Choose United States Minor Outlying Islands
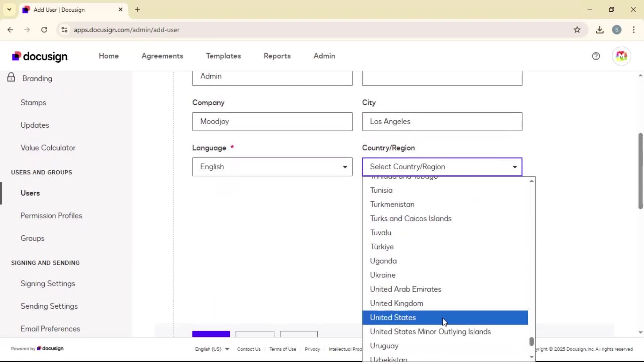644x362 pixels. 445,332
